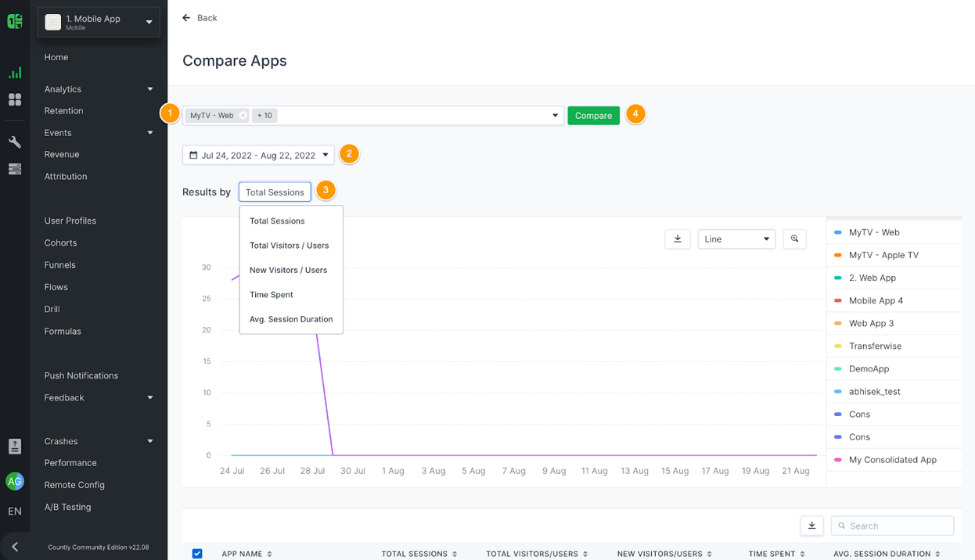Open Remote Config page
This screenshot has height=560, width=975.
tap(74, 485)
